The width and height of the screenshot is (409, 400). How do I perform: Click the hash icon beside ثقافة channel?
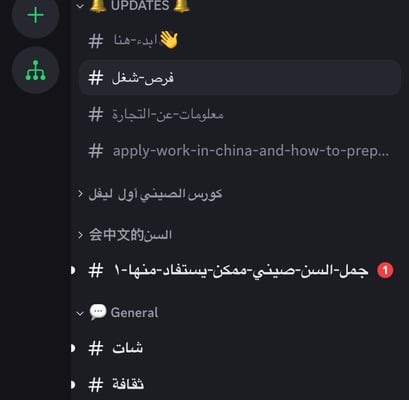[96, 385]
